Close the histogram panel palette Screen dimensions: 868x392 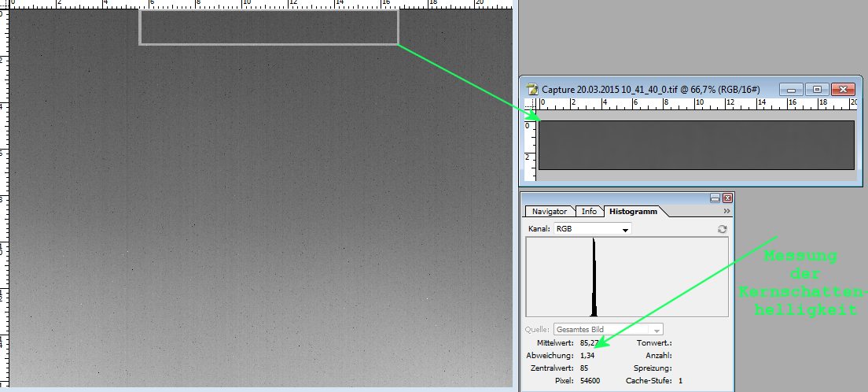(x=727, y=198)
